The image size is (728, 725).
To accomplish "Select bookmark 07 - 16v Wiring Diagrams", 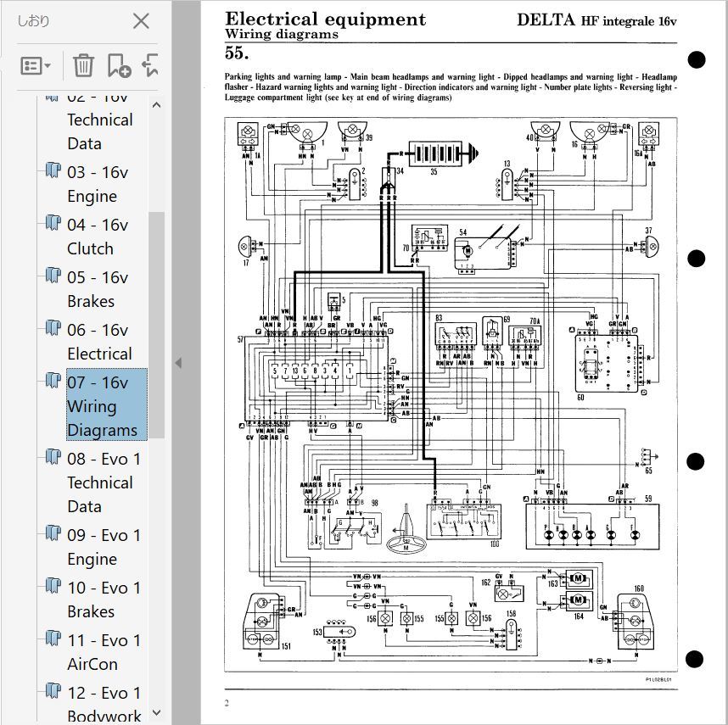I will (x=106, y=404).
